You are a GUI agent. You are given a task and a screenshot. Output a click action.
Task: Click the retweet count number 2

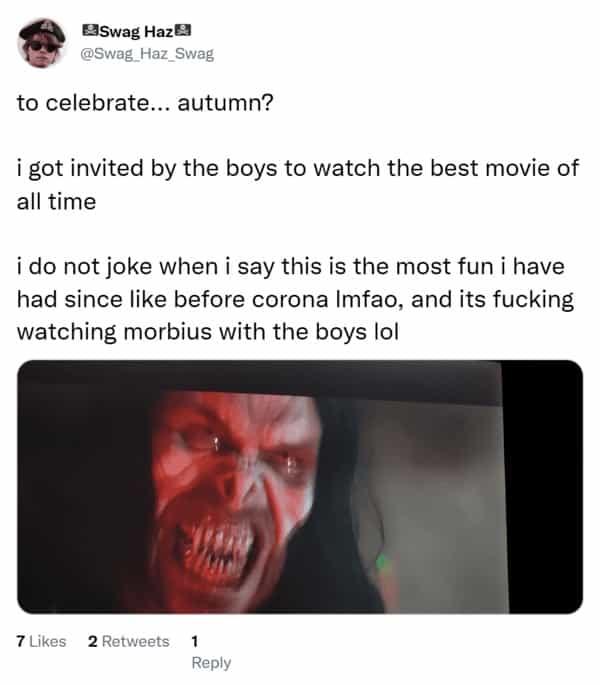click(x=93, y=641)
